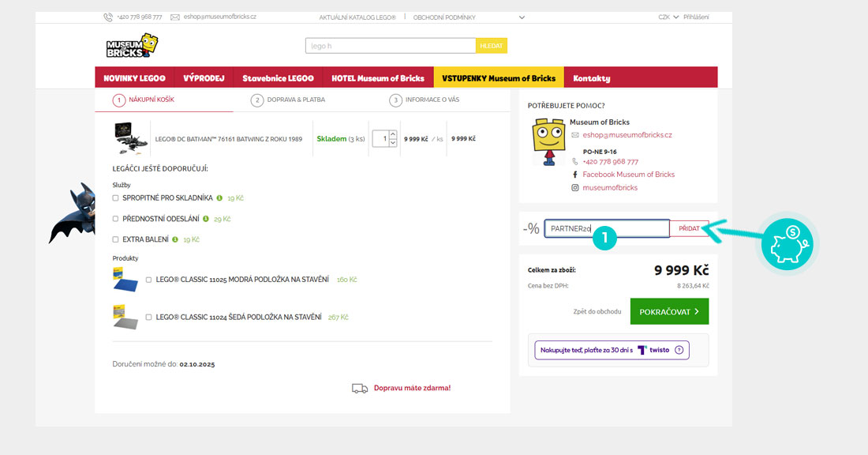Click info icon next to Přednostní odeslání

click(206, 219)
